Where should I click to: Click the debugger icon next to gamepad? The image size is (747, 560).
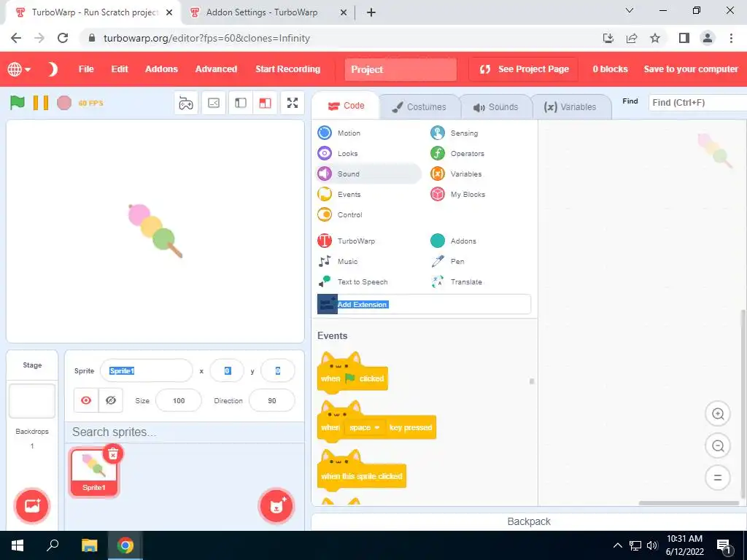coord(214,103)
